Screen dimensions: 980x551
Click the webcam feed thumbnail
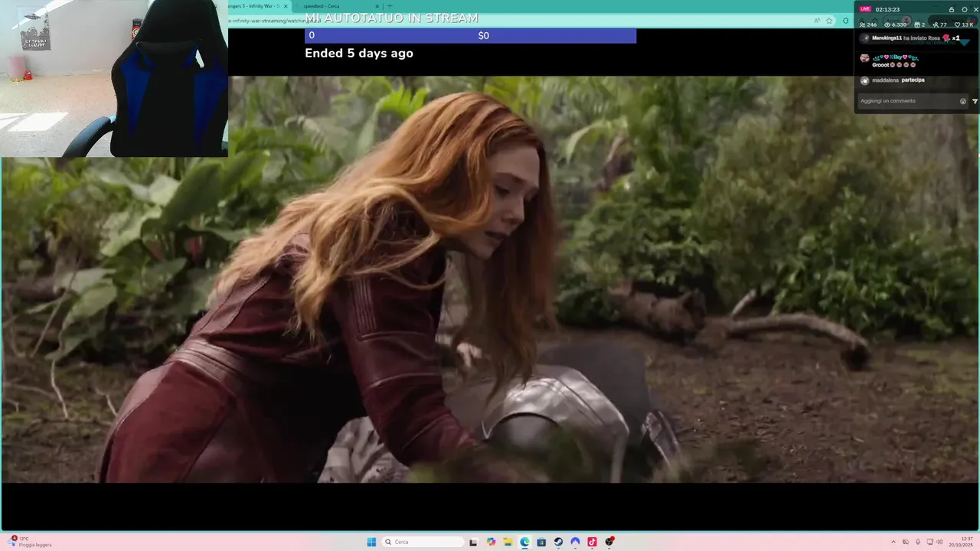point(114,78)
